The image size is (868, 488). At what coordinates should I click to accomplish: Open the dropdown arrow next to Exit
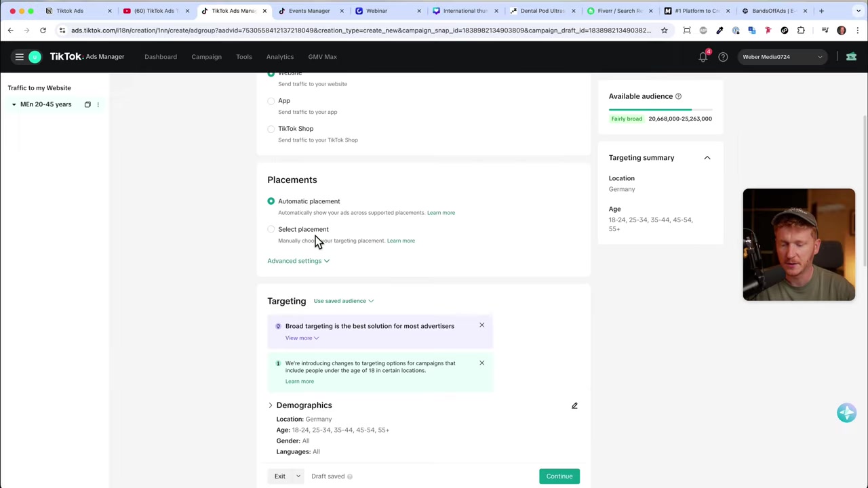pos(298,476)
